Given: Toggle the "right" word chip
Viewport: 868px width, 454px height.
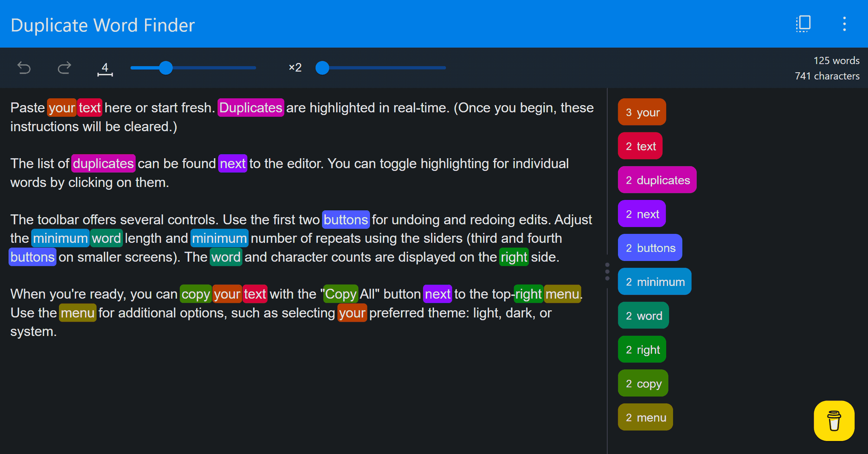Looking at the screenshot, I should [x=642, y=349].
